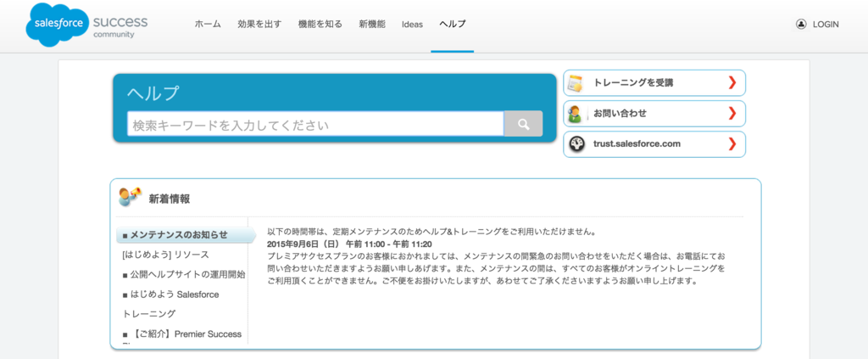Screen dimensions: 868x359
Task: Click the LOGIN link
Action: tap(826, 25)
